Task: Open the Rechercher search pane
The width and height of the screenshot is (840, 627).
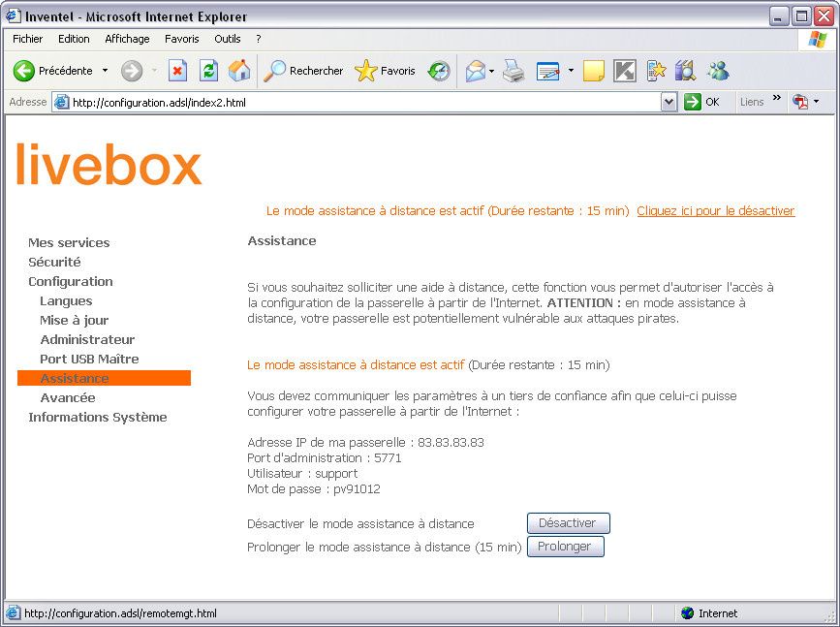Action: (303, 71)
